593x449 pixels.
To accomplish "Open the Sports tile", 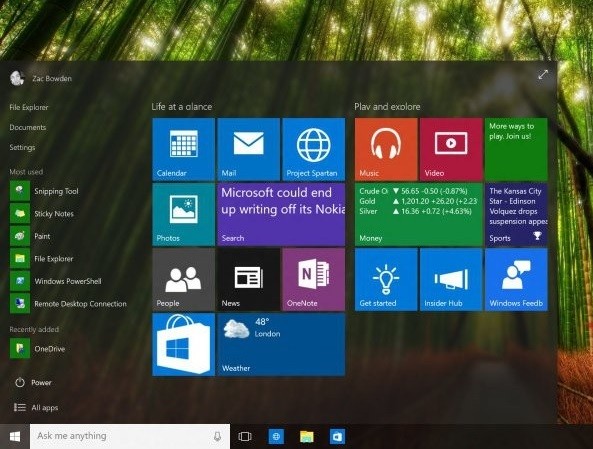I will (x=516, y=214).
